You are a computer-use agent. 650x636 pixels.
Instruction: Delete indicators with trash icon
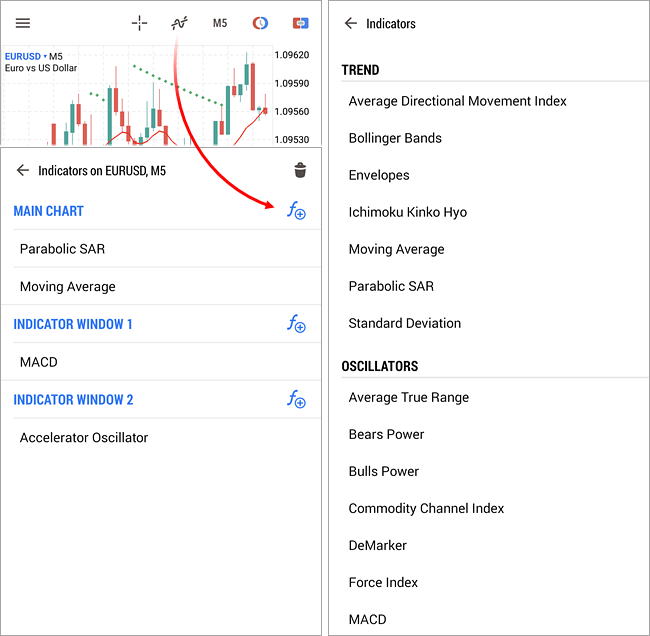coord(300,171)
